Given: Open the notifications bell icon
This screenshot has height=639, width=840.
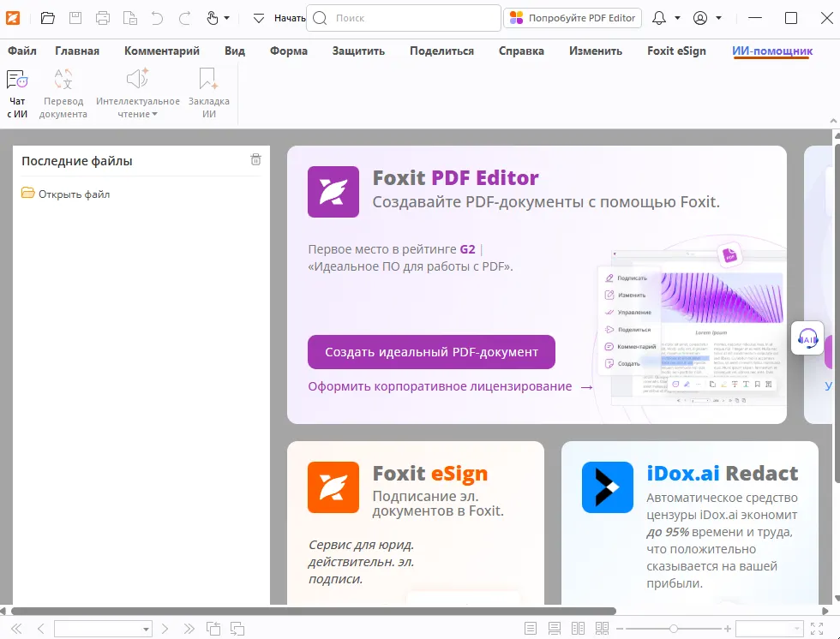Looking at the screenshot, I should (659, 18).
